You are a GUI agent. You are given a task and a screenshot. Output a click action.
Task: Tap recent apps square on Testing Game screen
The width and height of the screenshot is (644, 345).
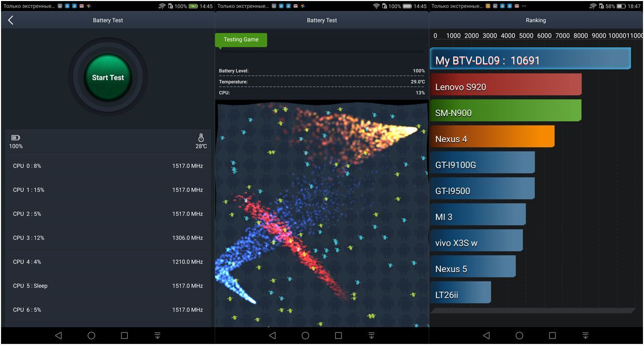coord(338,335)
